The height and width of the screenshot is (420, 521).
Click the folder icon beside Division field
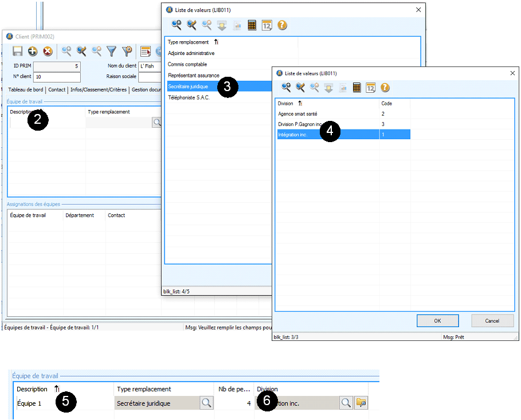(361, 403)
